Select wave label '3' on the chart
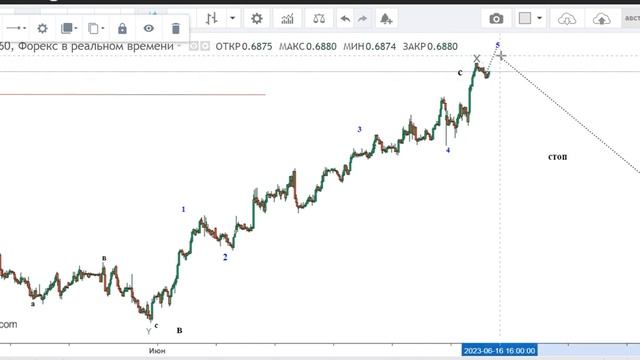Screen dimensions: 640x360 pos(360,129)
